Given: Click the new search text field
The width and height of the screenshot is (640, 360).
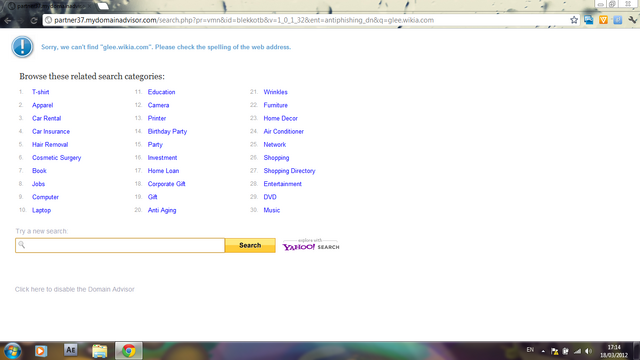Looking at the screenshot, I should 120,245.
